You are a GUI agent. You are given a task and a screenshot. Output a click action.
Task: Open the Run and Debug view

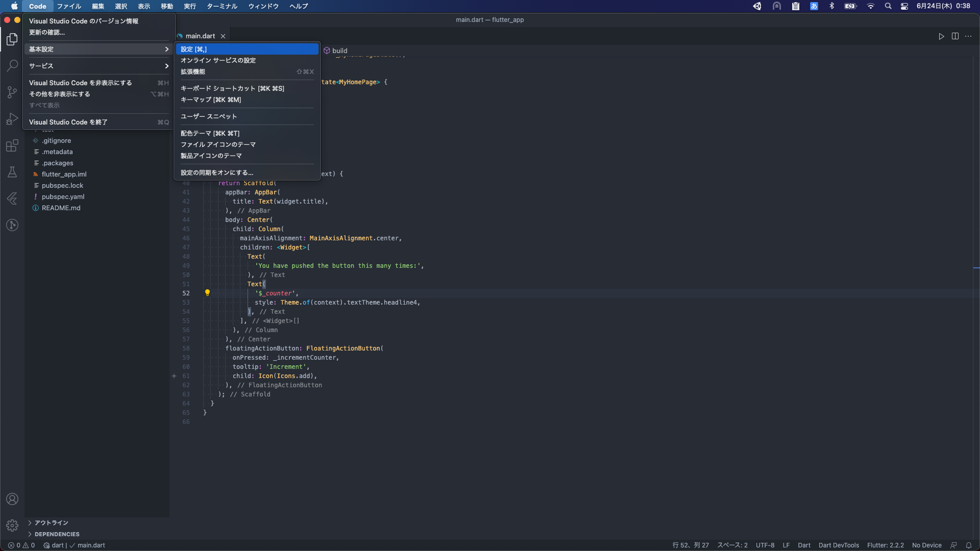[12, 119]
